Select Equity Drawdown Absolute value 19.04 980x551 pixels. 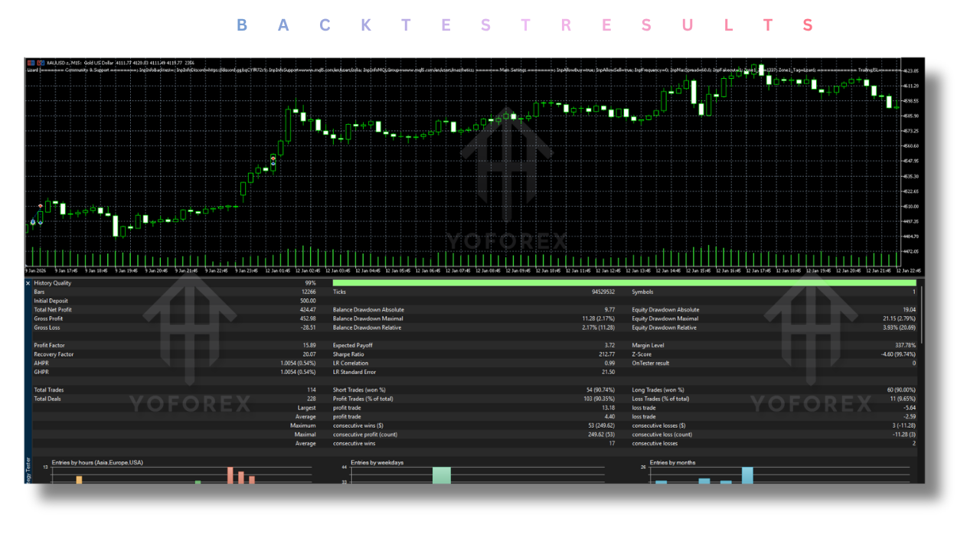(x=907, y=310)
